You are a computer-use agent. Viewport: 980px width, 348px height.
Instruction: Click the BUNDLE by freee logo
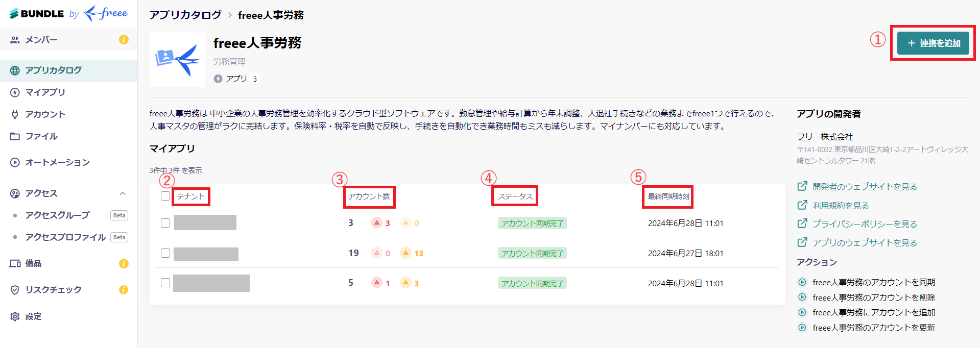click(x=68, y=13)
